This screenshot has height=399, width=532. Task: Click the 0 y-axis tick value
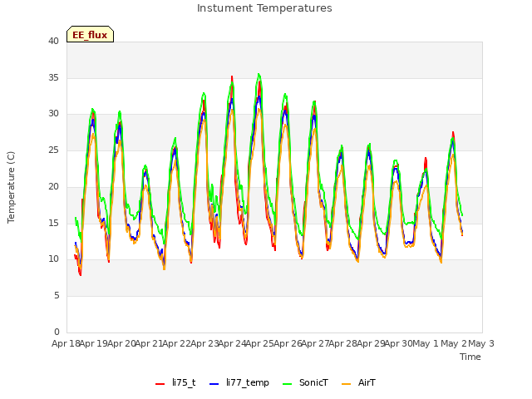click(57, 332)
